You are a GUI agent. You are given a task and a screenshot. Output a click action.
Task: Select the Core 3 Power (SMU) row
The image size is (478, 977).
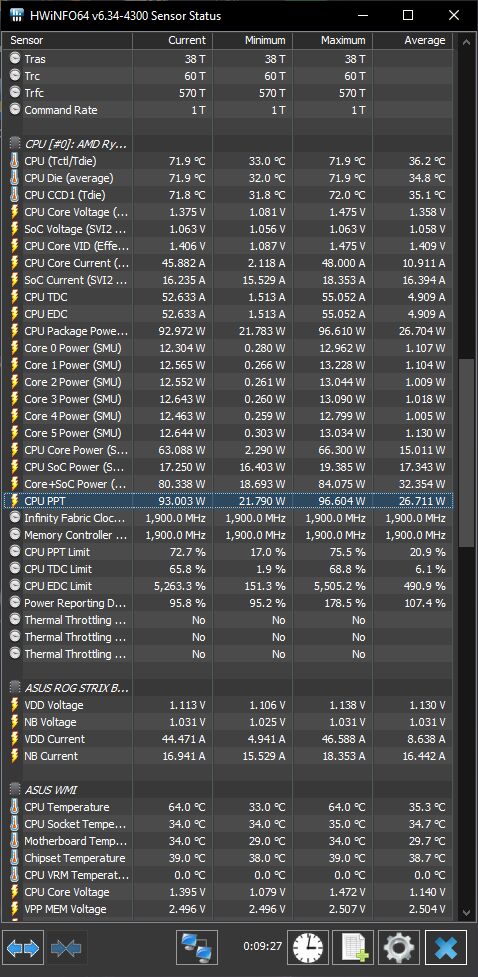(228, 399)
